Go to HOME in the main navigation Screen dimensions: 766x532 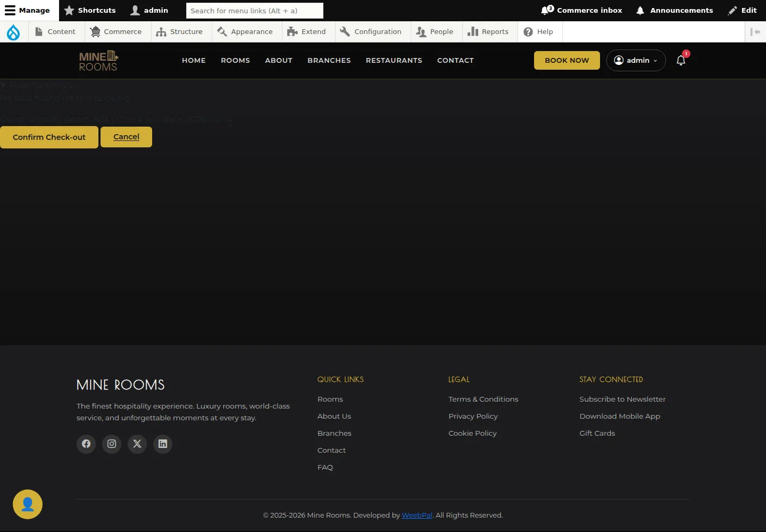click(x=194, y=60)
